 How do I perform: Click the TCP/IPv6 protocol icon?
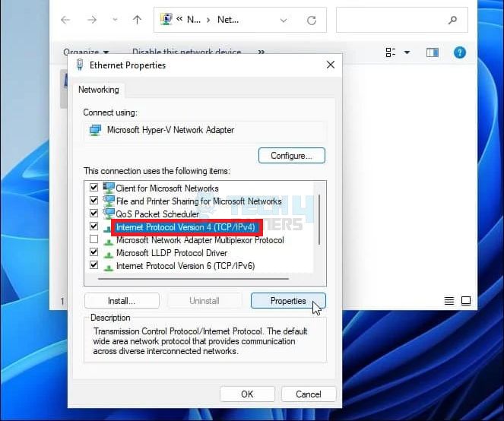108,267
